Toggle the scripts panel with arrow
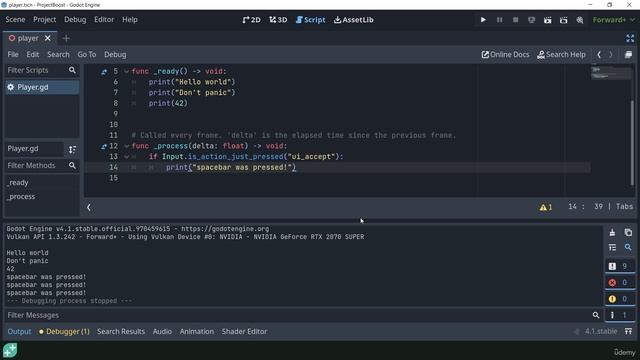 (89, 207)
